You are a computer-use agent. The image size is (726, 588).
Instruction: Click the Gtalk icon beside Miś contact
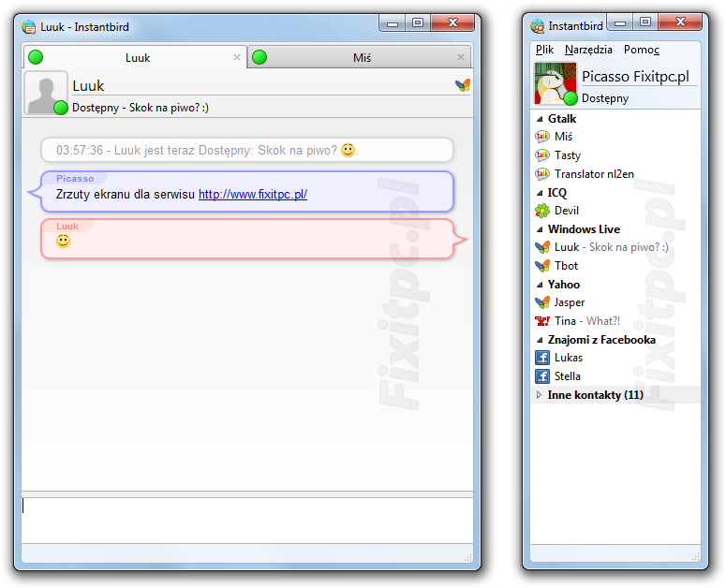541,137
